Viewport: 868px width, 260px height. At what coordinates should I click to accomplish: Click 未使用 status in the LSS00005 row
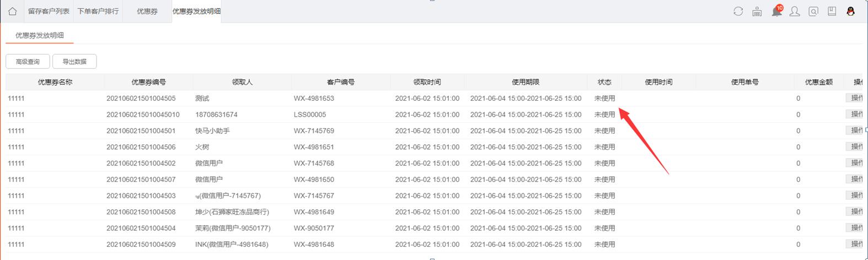click(604, 115)
